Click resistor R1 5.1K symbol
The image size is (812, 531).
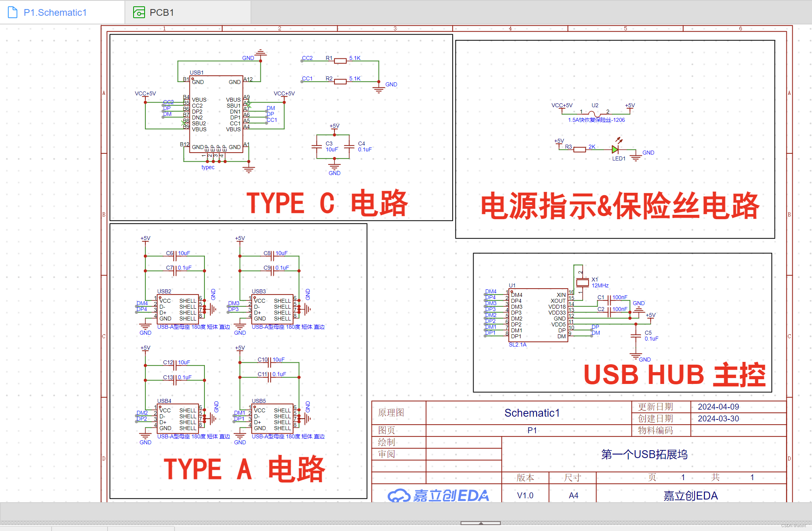tap(340, 61)
